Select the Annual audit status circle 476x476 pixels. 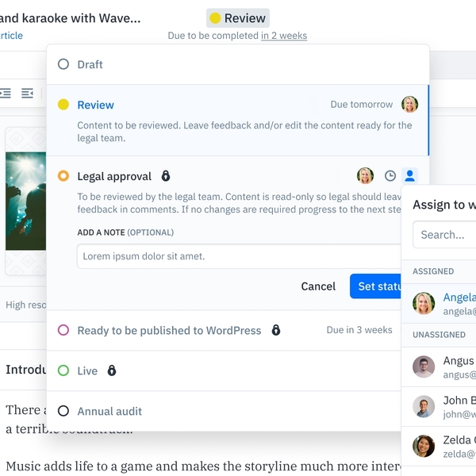pos(63,411)
